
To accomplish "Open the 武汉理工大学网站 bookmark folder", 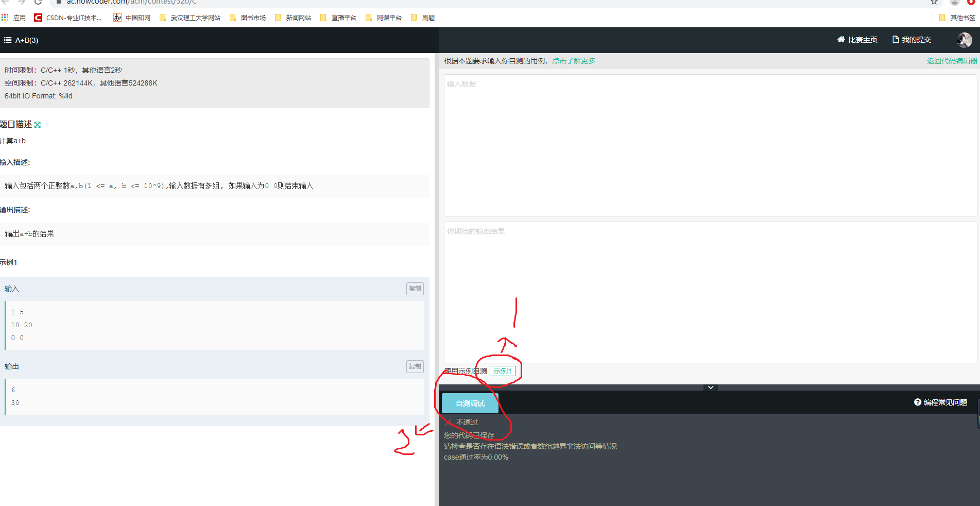I will (190, 18).
